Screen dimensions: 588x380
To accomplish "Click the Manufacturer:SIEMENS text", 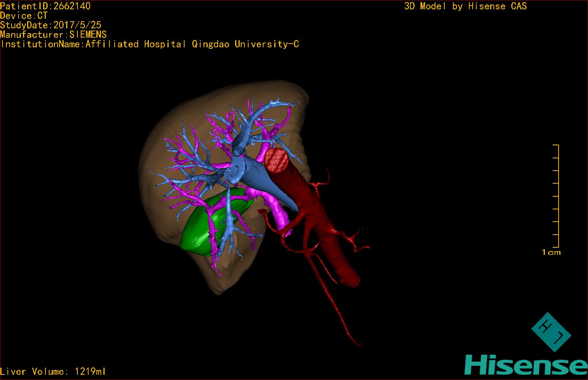I will (x=53, y=35).
